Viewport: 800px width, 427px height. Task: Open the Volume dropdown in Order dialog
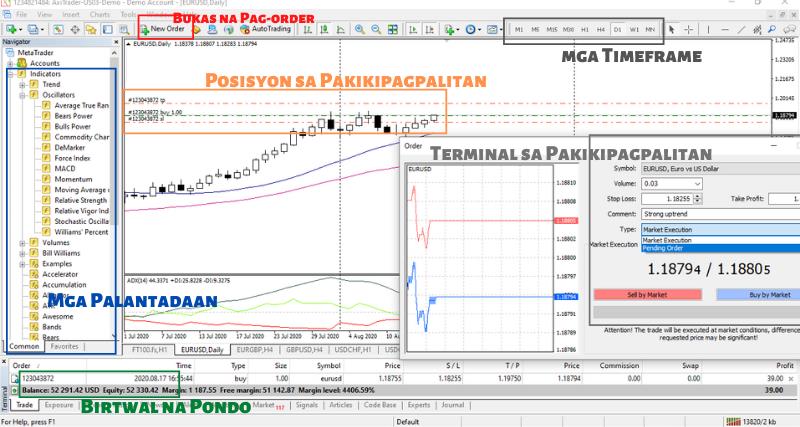pos(697,184)
